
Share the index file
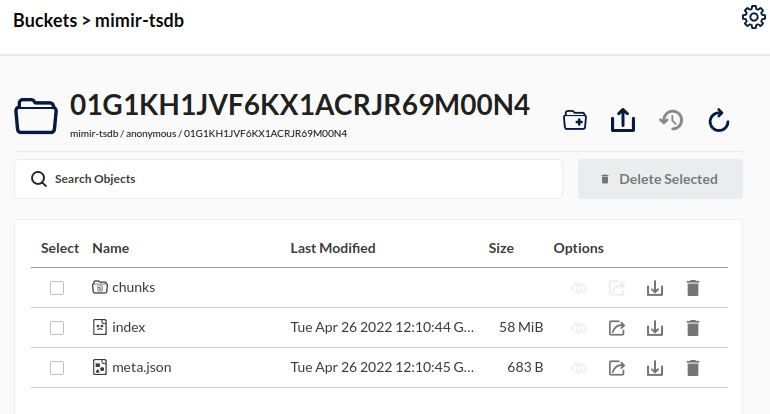click(617, 328)
